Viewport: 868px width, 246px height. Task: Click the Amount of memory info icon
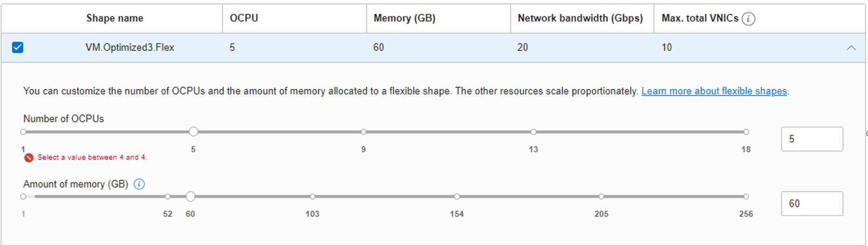click(139, 184)
